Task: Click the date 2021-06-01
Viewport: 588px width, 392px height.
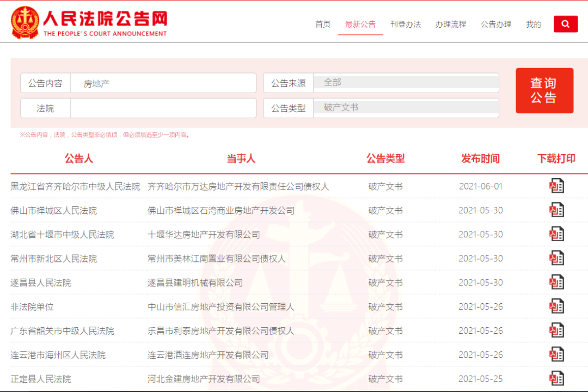Action: [x=480, y=186]
